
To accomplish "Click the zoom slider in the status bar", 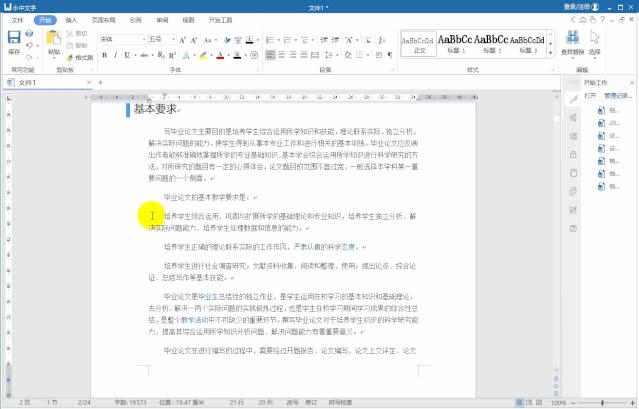I will point(602,403).
